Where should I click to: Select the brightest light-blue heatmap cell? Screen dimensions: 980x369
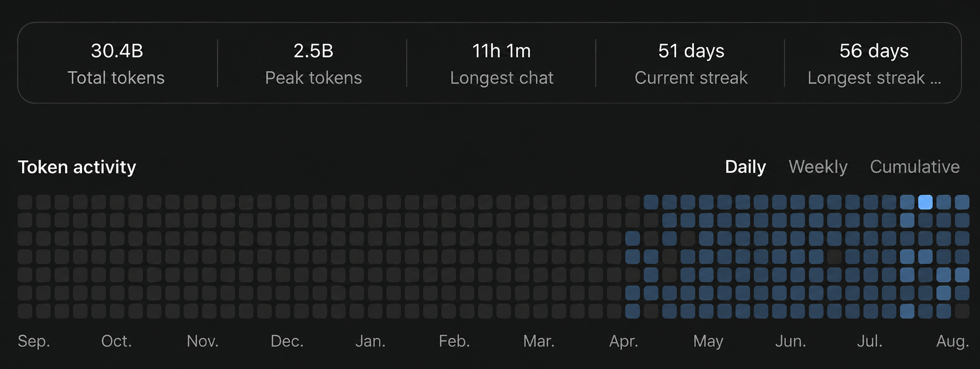point(925,202)
